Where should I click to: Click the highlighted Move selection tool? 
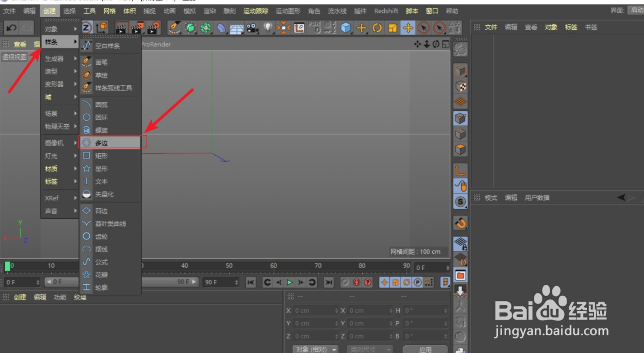click(408, 28)
